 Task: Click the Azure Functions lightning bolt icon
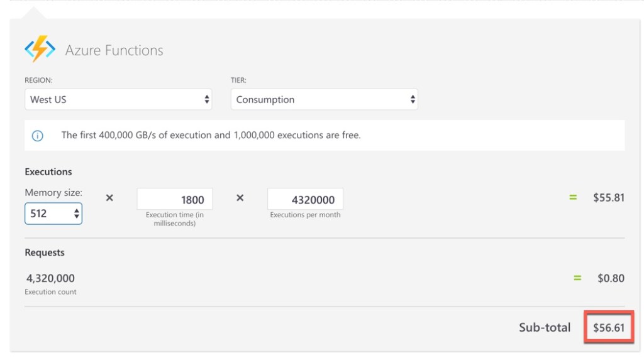pyautogui.click(x=40, y=50)
